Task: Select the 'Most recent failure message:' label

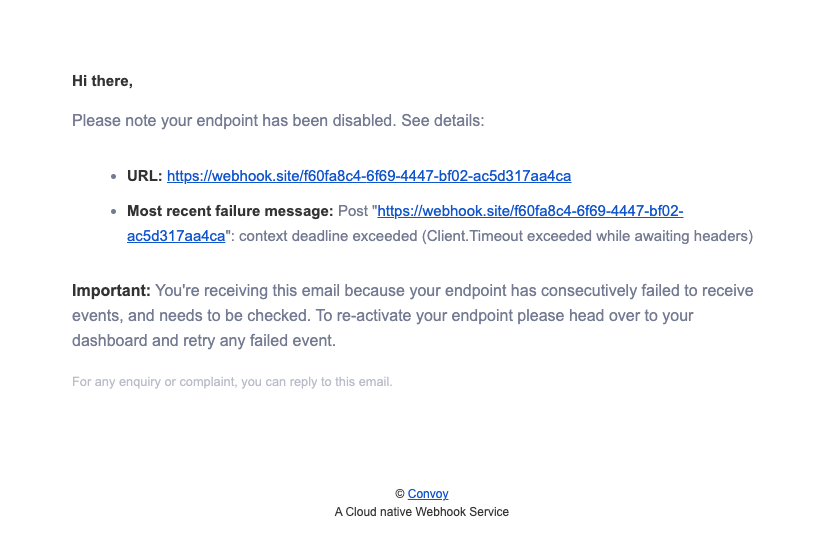Action: 230,211
